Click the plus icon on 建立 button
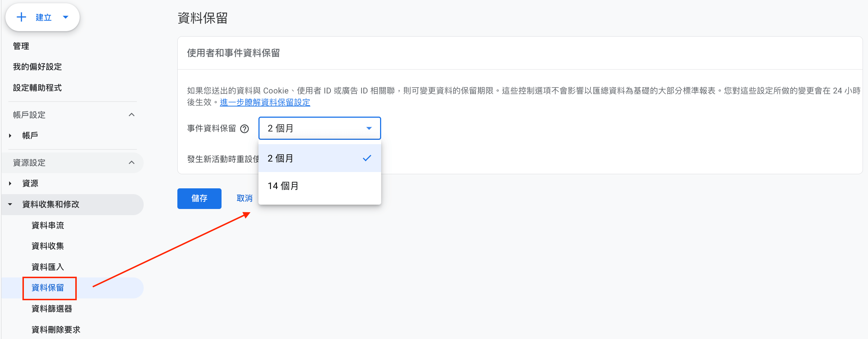 click(21, 17)
